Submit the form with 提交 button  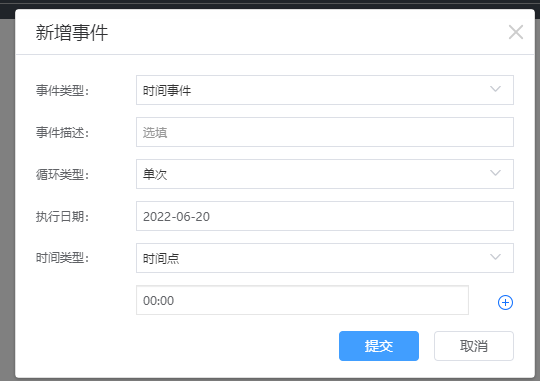[x=379, y=346]
